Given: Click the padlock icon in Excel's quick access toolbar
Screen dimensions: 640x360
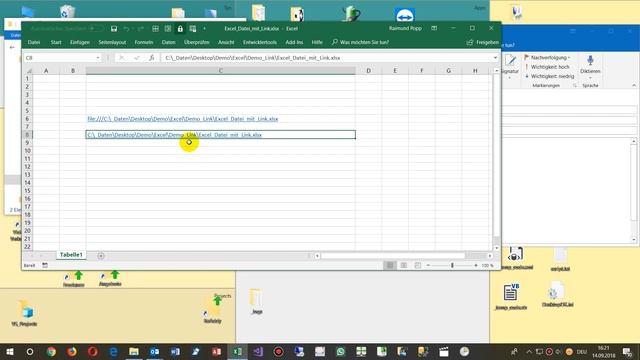Looking at the screenshot, I should [x=180, y=29].
